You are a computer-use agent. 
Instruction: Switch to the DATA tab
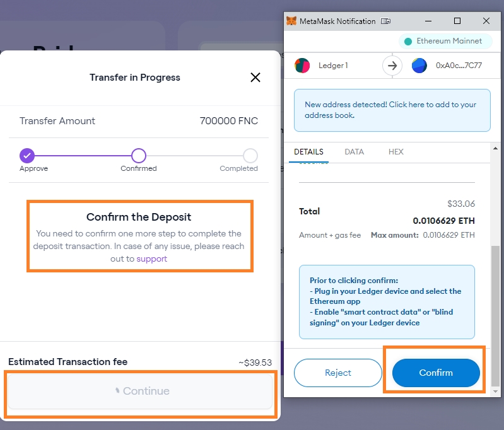click(x=355, y=152)
